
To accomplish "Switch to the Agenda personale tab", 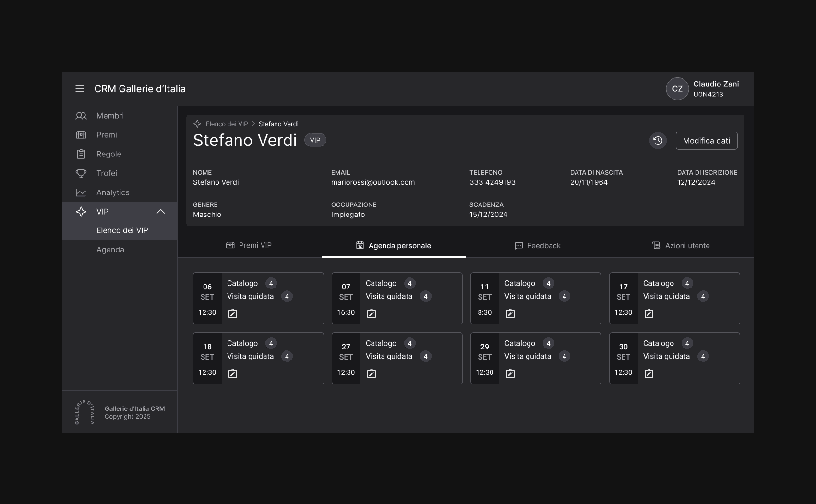I will point(394,245).
